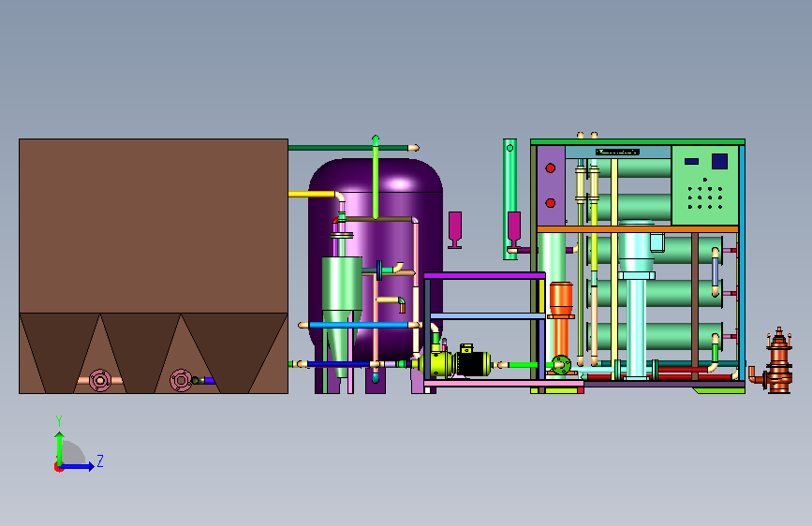
Task: Select the copper hydrant valve at far right
Action: click(x=778, y=360)
